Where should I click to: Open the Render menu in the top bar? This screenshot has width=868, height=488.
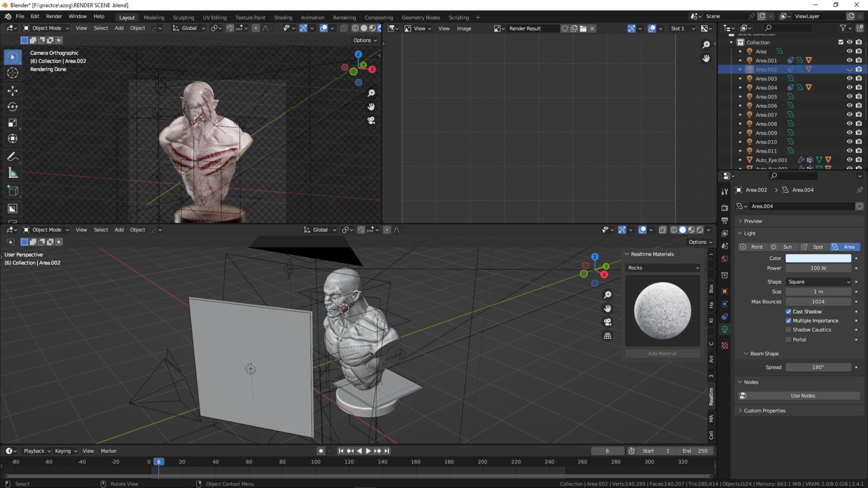point(54,16)
